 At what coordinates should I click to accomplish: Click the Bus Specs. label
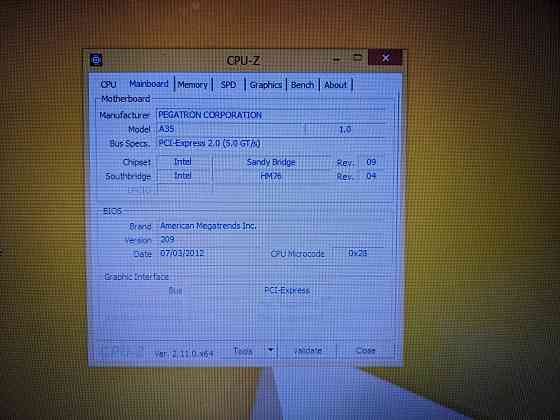click(x=129, y=144)
